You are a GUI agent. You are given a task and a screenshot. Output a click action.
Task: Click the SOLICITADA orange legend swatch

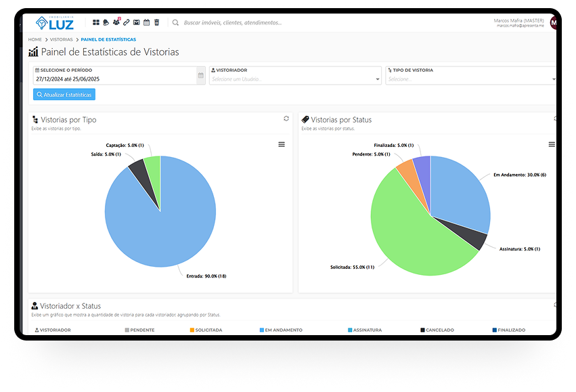click(x=192, y=330)
